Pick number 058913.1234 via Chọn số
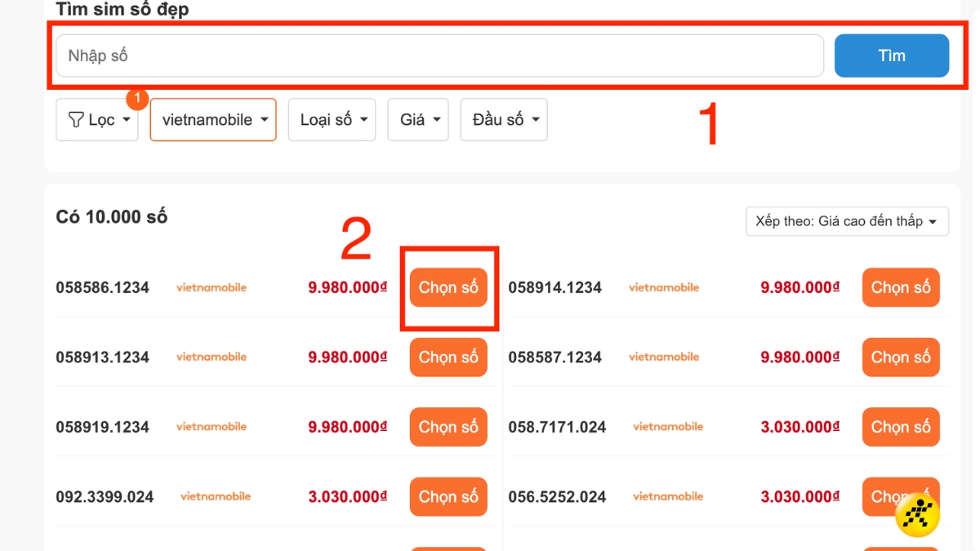Image resolution: width=980 pixels, height=551 pixels. click(448, 357)
